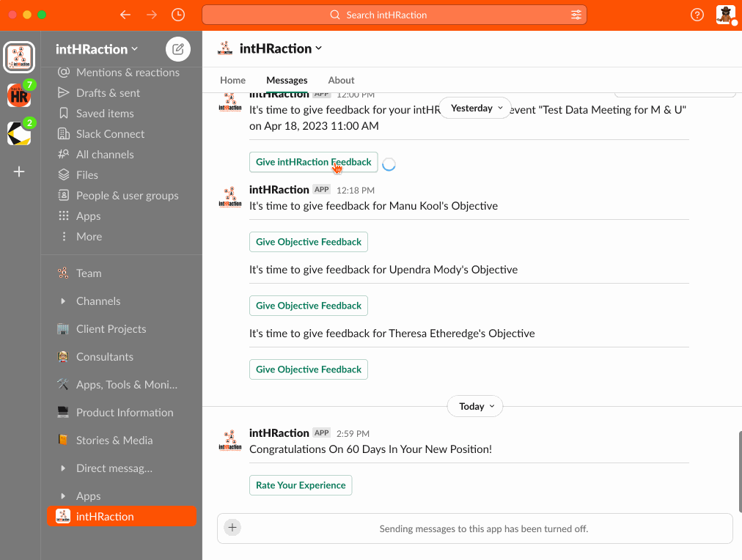742x560 pixels.
Task: Click the intHRaction avatar on the 12:18 PM message
Action: point(230,196)
